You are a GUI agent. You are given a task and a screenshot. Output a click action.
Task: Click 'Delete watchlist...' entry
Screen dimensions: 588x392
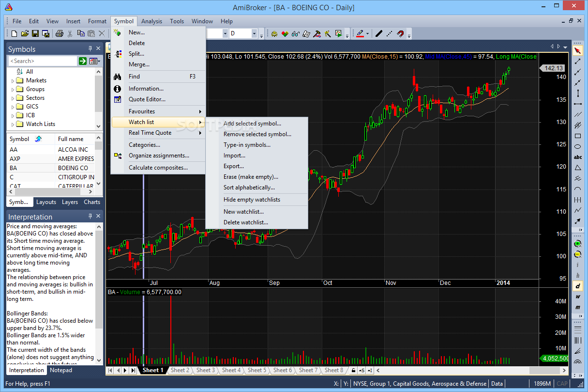click(x=257, y=222)
